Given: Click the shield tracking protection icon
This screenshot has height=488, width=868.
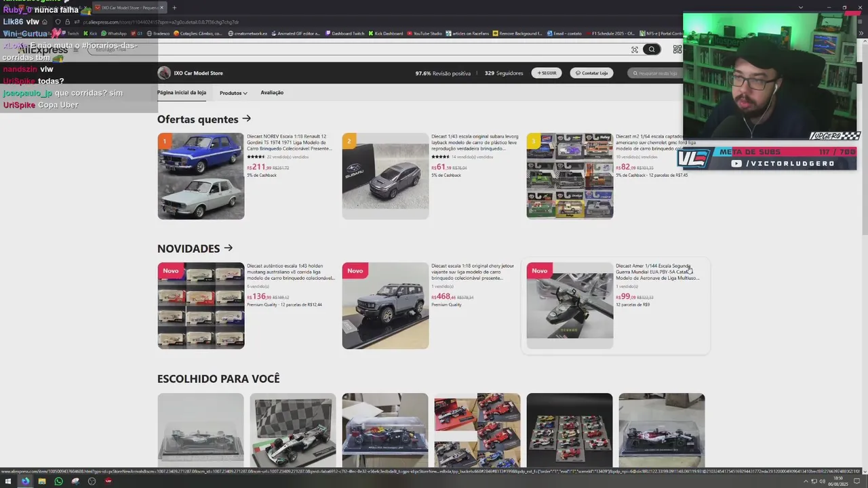Looking at the screenshot, I should click(58, 22).
